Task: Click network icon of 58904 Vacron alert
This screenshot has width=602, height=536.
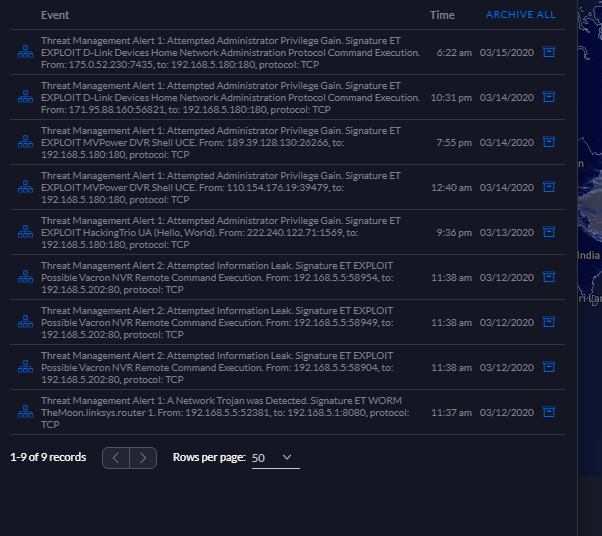Action: (x=25, y=367)
